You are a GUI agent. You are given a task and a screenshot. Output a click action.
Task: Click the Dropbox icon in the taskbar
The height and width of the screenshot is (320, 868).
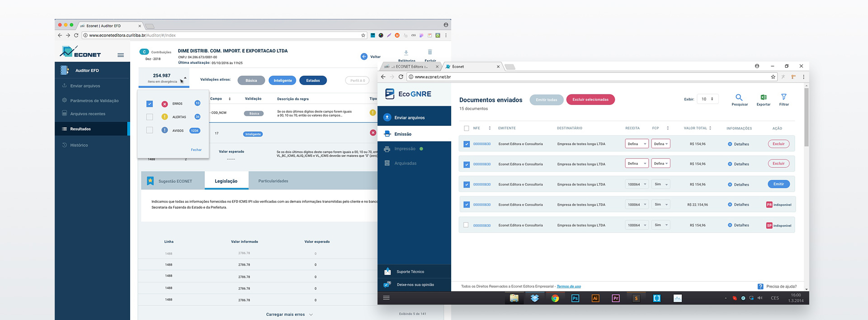click(x=535, y=298)
